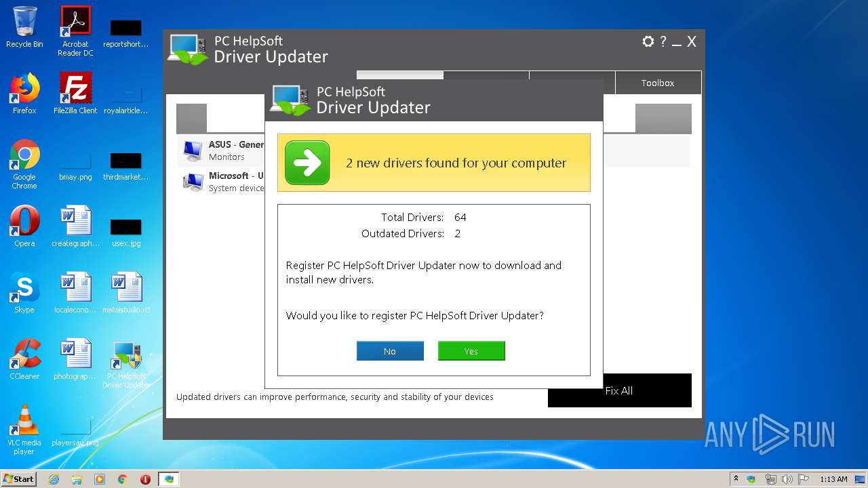
Task: Select the Microsoft system device icon
Action: coord(193,182)
